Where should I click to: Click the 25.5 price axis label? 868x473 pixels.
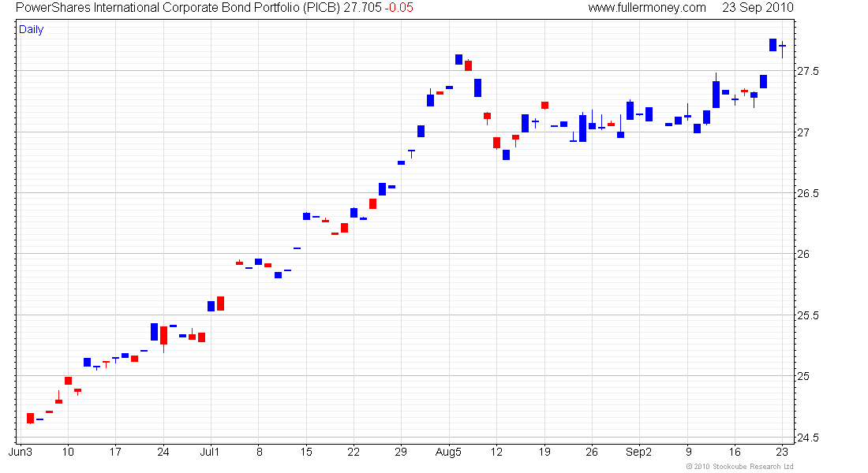tap(808, 316)
